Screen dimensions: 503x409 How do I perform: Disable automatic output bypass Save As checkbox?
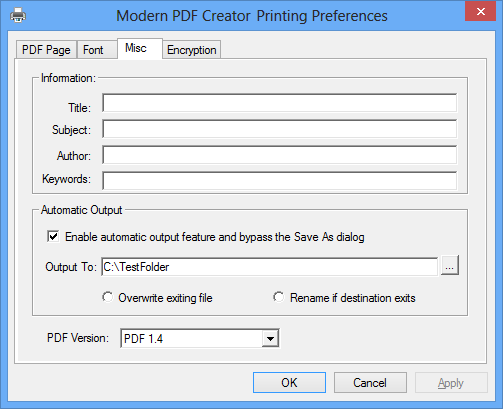[53, 237]
